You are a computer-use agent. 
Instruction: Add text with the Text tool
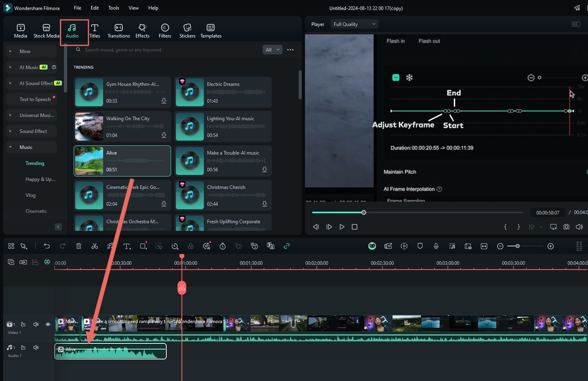click(x=127, y=246)
